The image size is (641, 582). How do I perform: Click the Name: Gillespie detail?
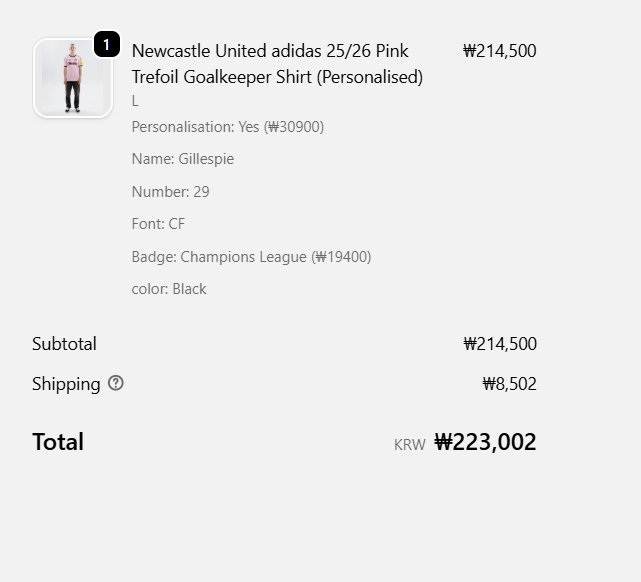click(182, 159)
